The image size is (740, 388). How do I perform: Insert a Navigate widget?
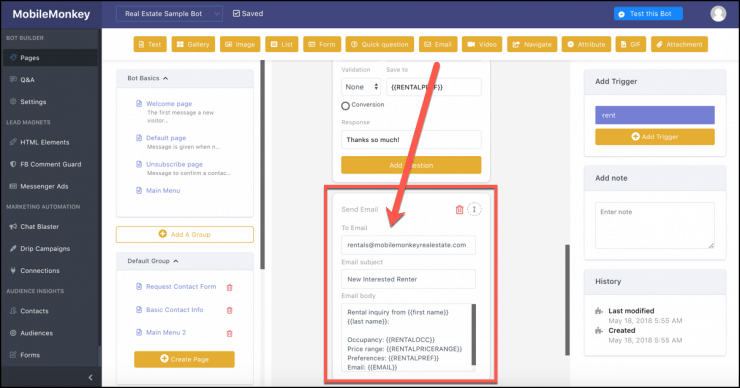click(x=532, y=44)
